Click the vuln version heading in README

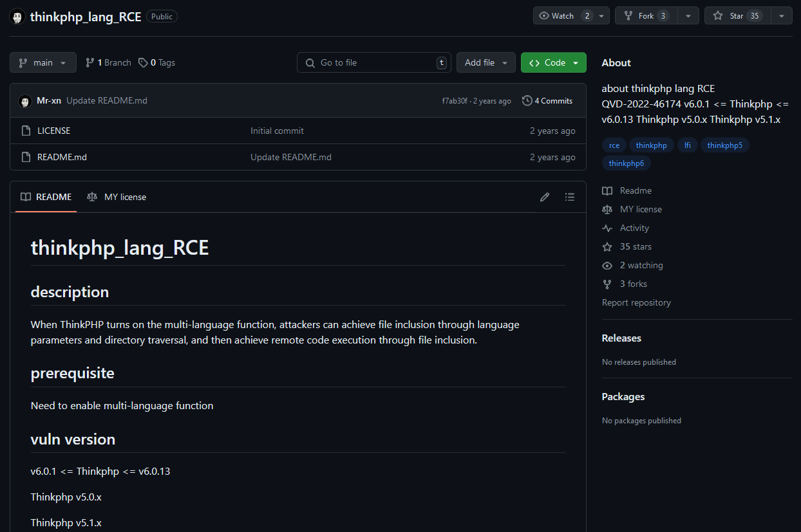(73, 439)
